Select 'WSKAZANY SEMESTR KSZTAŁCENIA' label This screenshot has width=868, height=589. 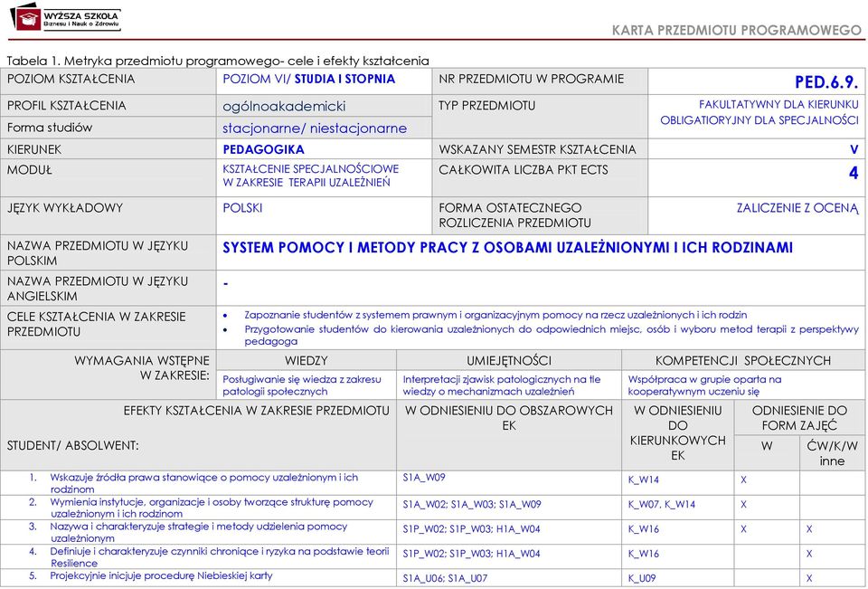537,149
